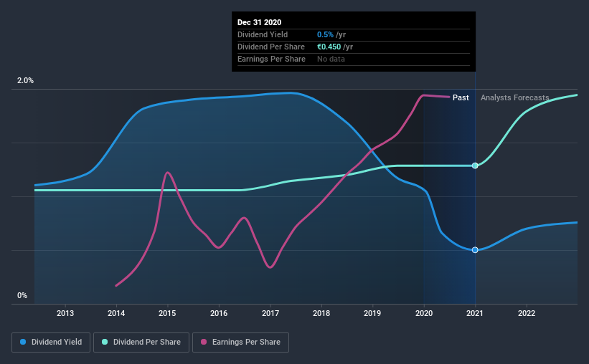Click the Dec 31 2020 tooltip header
The height and width of the screenshot is (364, 589).
click(259, 22)
